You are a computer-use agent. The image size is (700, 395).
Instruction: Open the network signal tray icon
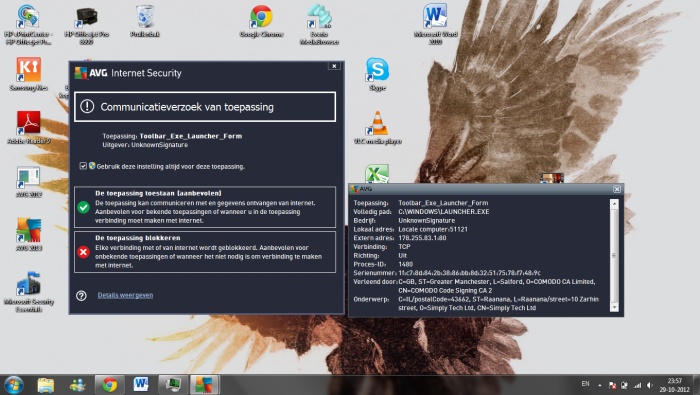click(638, 385)
